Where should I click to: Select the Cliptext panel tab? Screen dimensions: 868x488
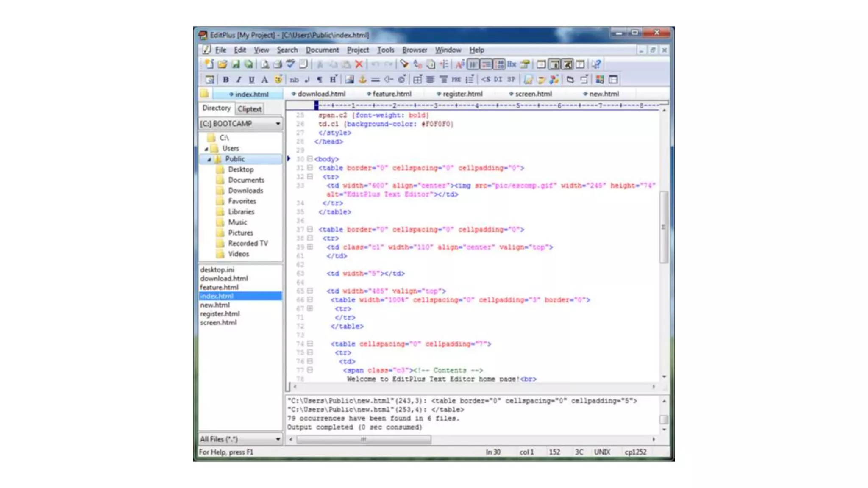pyautogui.click(x=249, y=109)
